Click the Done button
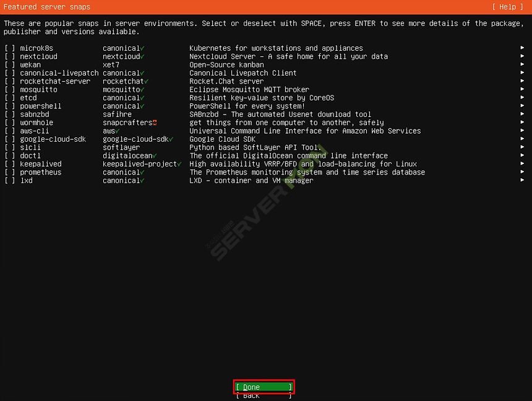This screenshot has height=401, width=532. tap(264, 387)
